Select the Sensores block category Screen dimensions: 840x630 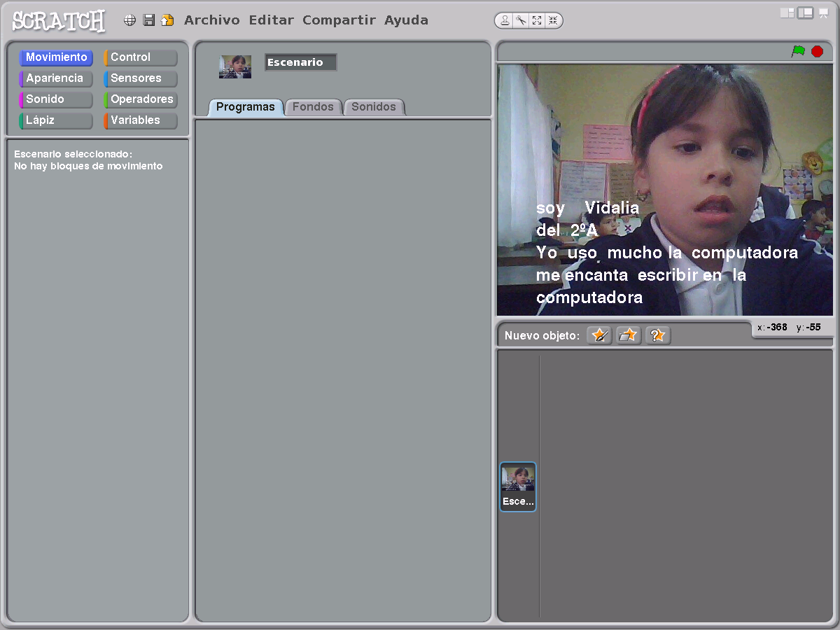(x=141, y=78)
